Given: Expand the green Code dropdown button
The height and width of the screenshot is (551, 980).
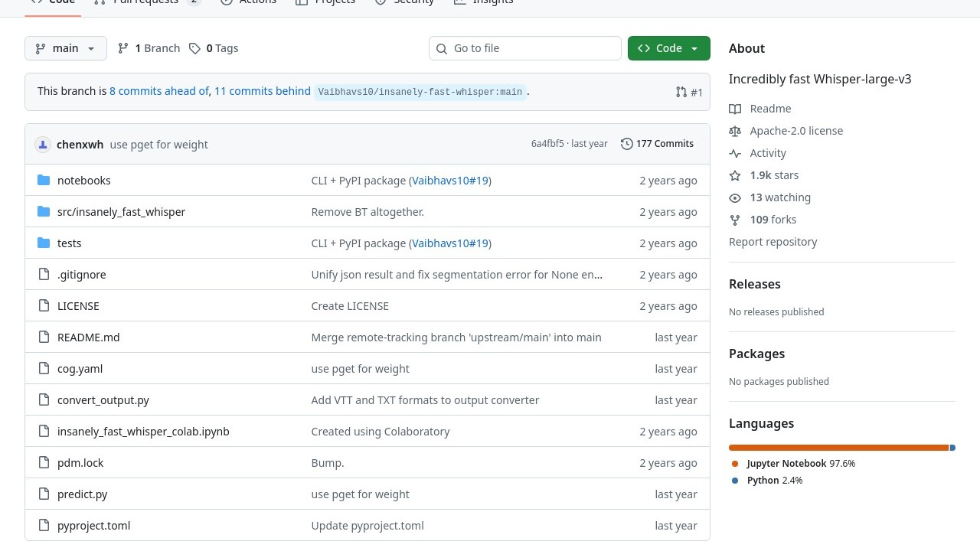Looking at the screenshot, I should point(668,48).
